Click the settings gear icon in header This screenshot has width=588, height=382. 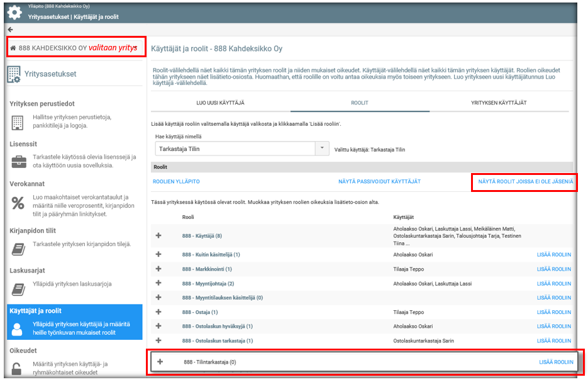[x=14, y=12]
